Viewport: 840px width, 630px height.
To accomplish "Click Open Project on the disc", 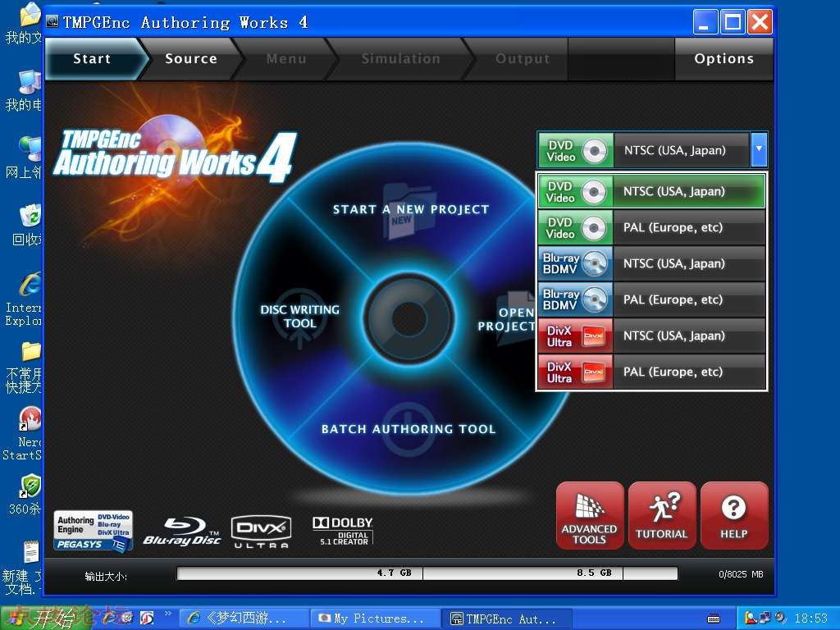I will click(506, 319).
